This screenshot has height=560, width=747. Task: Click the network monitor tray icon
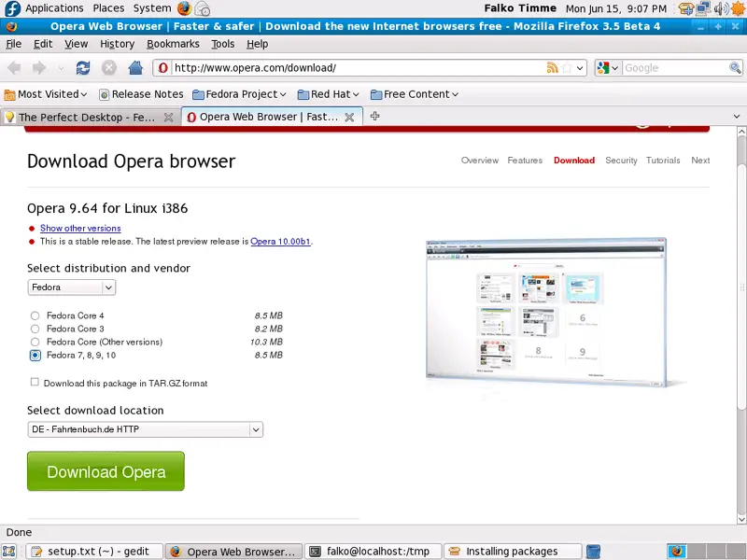(x=703, y=8)
